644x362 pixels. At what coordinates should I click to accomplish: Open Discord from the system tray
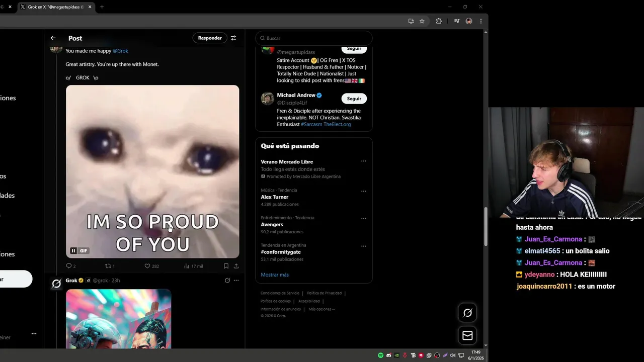(x=389, y=355)
